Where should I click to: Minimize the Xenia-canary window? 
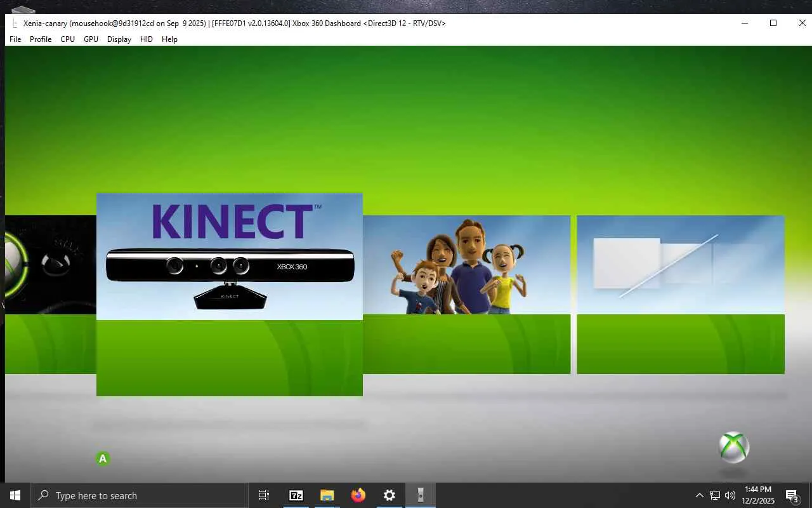point(744,23)
